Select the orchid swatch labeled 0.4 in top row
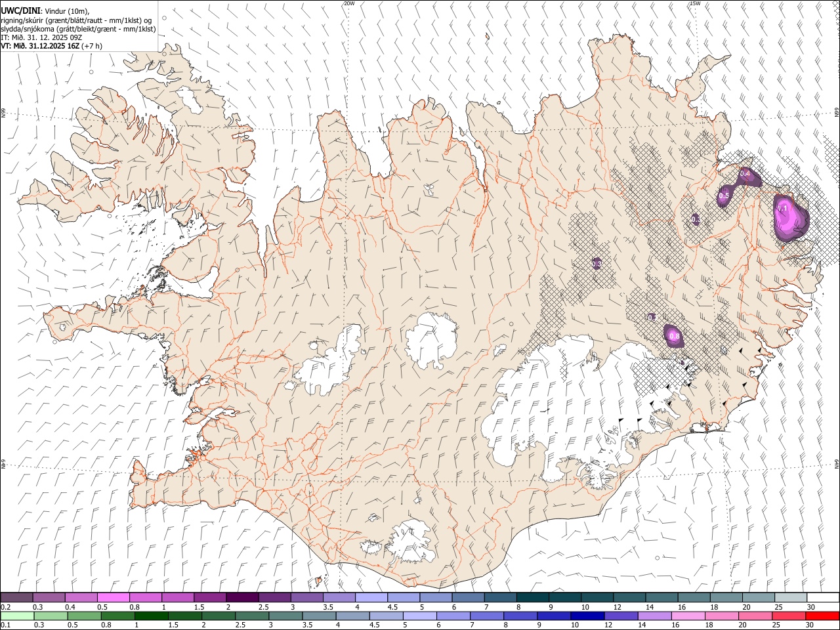This screenshot has height=630, width=840. pyautogui.click(x=81, y=598)
